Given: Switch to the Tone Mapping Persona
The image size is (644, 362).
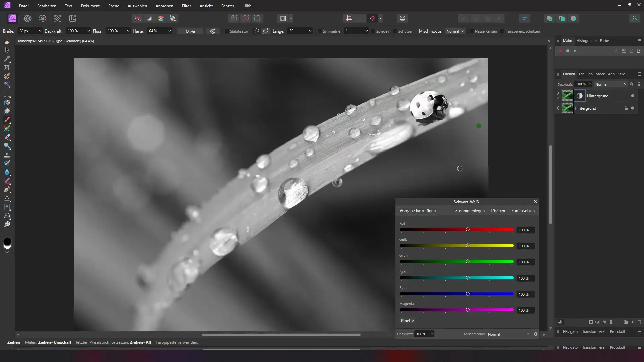Looking at the screenshot, I should point(58,18).
